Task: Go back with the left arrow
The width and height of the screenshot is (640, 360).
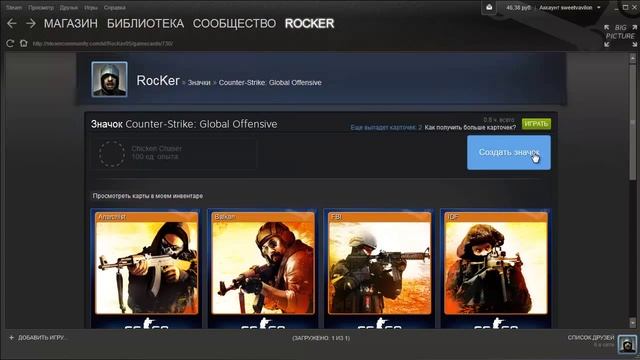Action: pyautogui.click(x=11, y=24)
